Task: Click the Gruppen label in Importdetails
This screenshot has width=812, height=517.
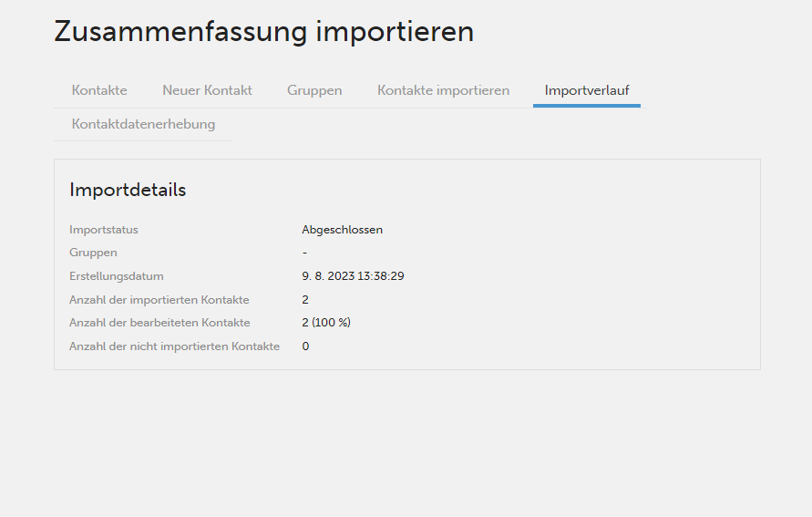Action: 93,253
